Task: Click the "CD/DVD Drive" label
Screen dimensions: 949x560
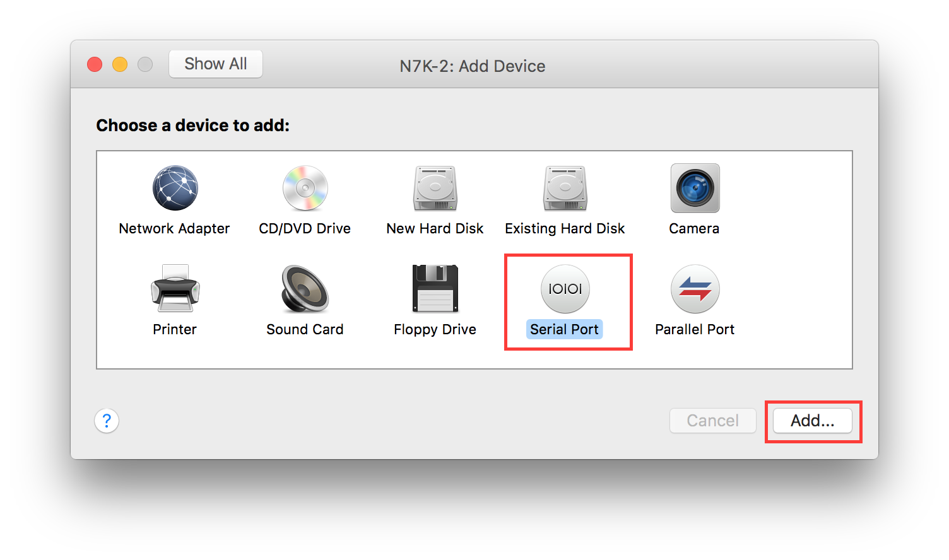Action: 305,228
